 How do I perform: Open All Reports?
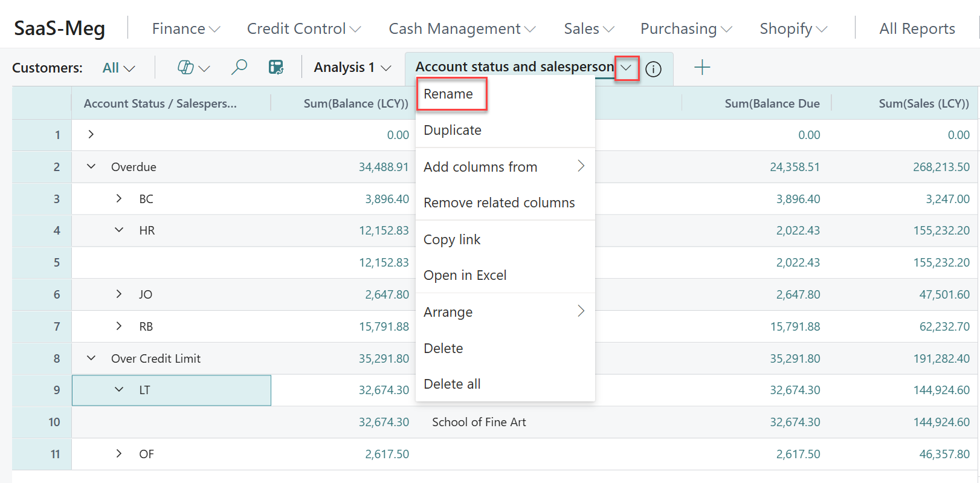[917, 28]
